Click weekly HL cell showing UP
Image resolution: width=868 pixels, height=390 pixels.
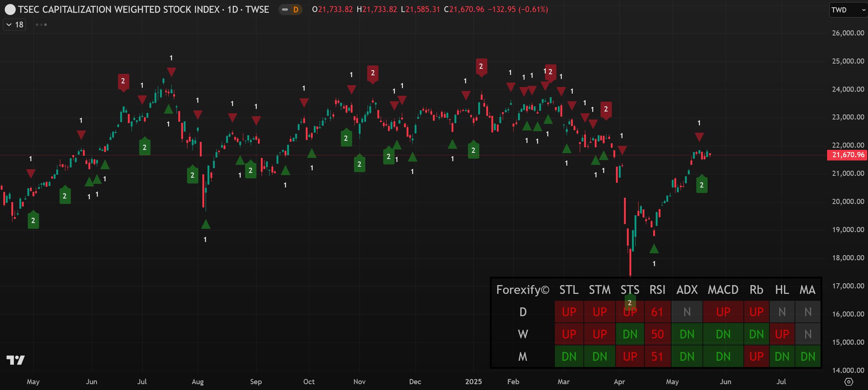(x=782, y=334)
